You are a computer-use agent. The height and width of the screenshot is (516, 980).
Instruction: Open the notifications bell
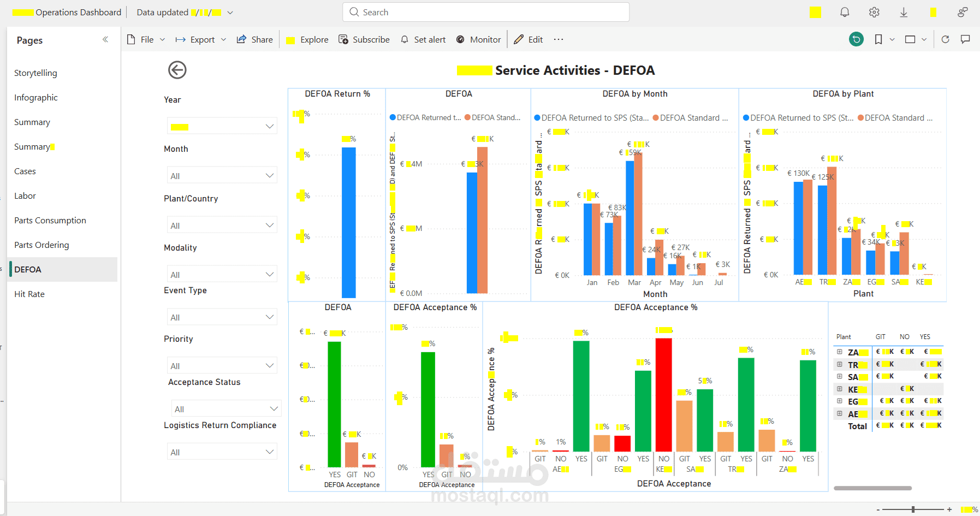coord(845,12)
